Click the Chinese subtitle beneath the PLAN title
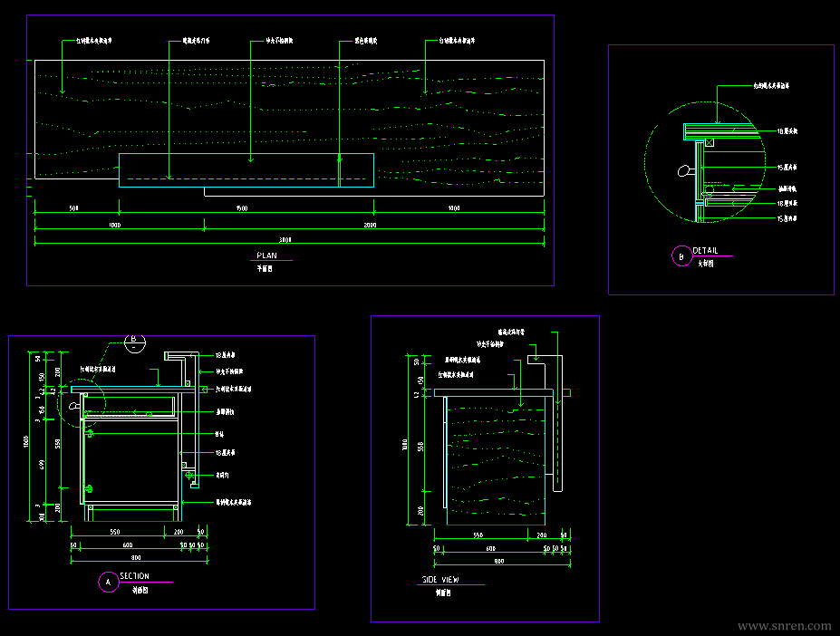 [x=265, y=268]
